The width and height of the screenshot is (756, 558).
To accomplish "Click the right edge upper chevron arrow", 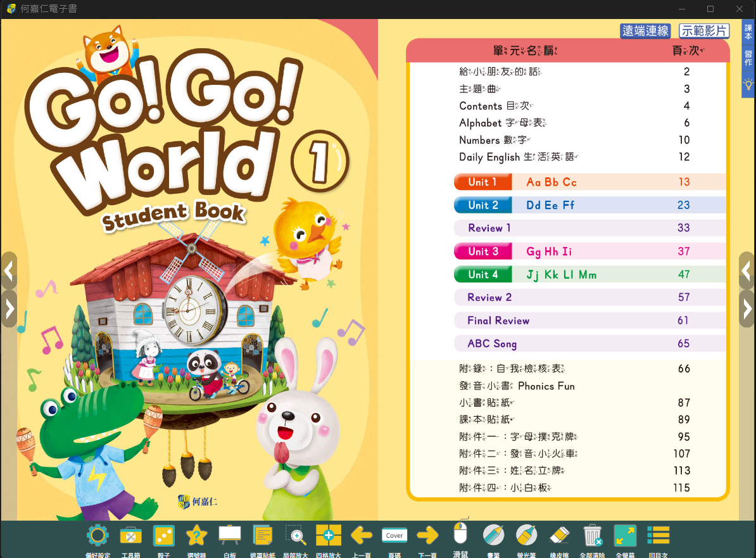I will point(747,270).
